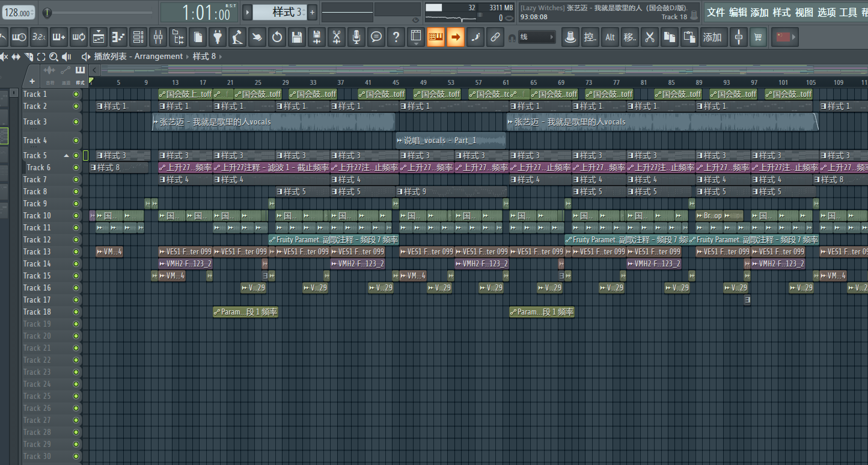Click the scissors cut icon
This screenshot has width=868, height=465.
[649, 37]
